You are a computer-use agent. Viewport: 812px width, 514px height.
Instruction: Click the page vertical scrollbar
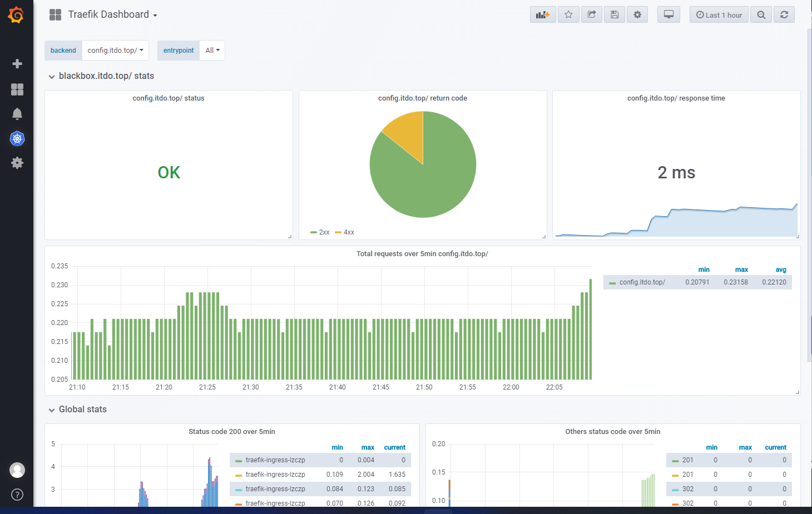point(810,194)
